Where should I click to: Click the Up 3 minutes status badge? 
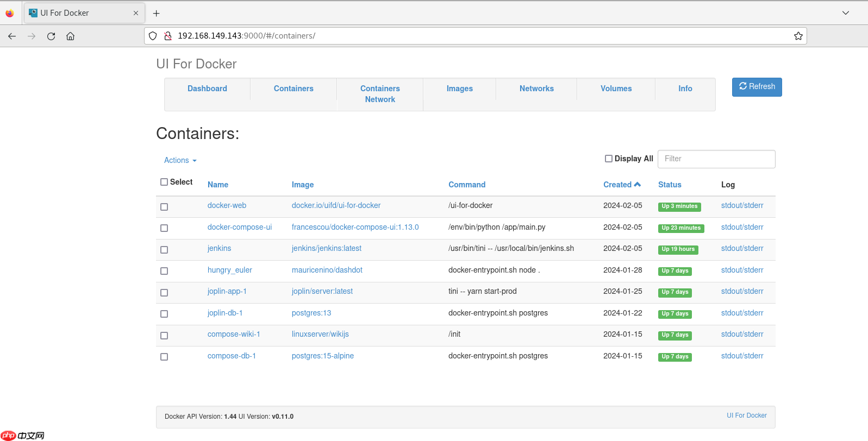(679, 206)
